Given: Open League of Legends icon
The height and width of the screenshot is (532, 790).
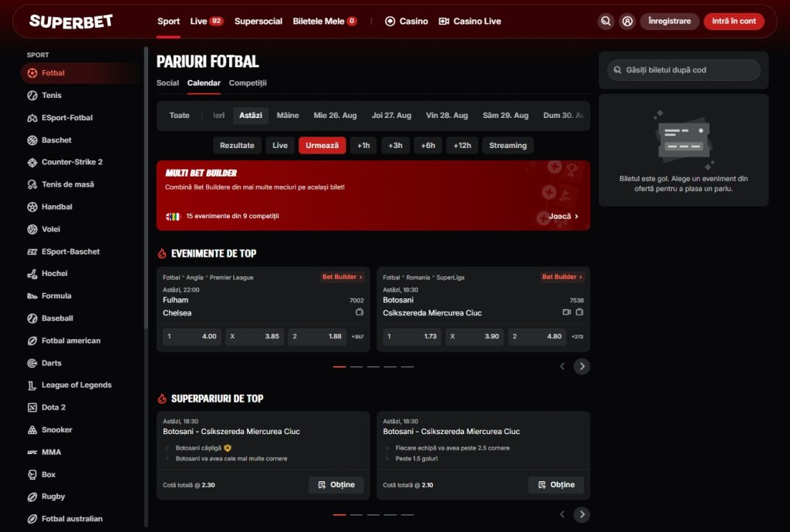Looking at the screenshot, I should 32,385.
